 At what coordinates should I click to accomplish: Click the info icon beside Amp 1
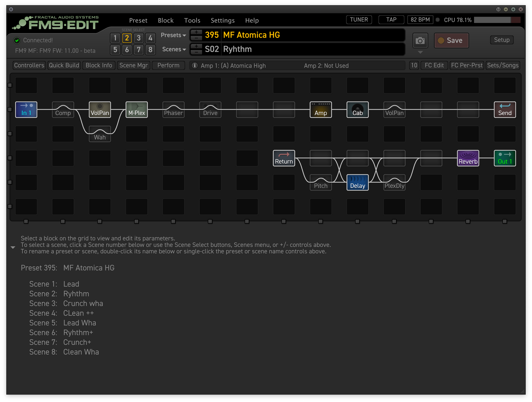pyautogui.click(x=195, y=66)
